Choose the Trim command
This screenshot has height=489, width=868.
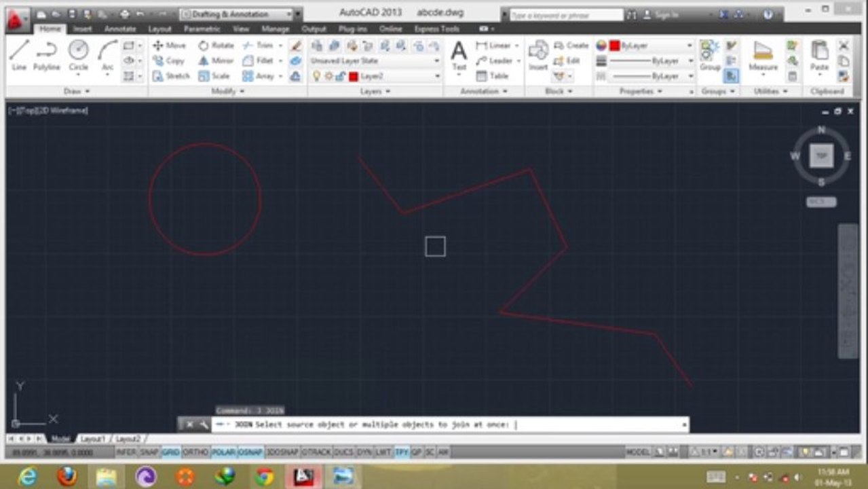click(x=258, y=46)
